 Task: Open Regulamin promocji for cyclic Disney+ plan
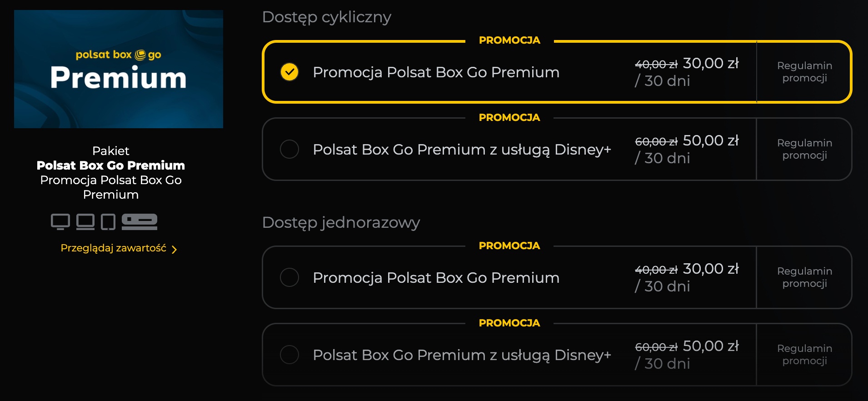coord(804,149)
